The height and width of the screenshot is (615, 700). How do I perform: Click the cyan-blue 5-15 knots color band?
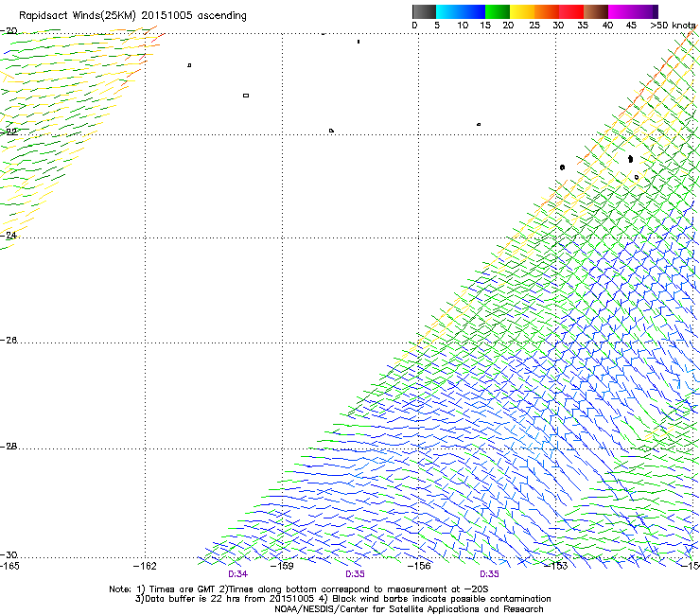[x=461, y=11]
